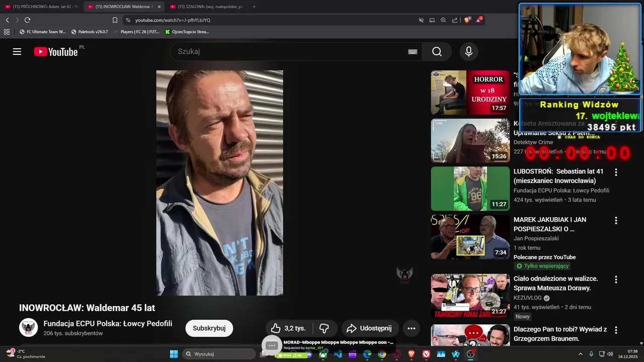View site information icon in address bar
Screen dimensions: 644x362
128,20
